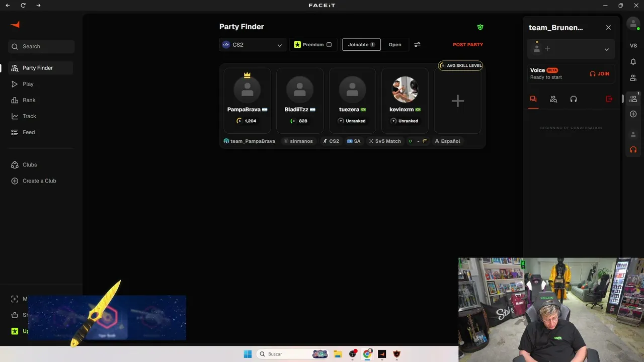Click the sinmanos tag on the party

[x=298, y=141]
